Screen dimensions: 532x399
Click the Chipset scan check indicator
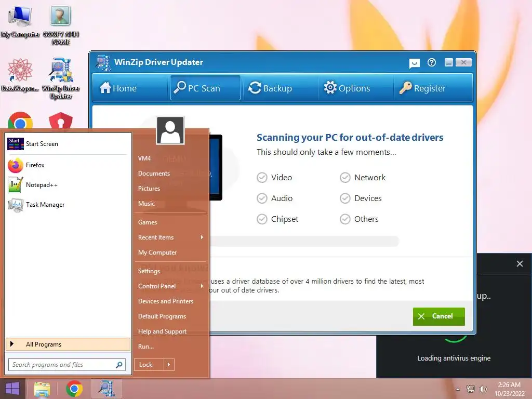tap(262, 219)
